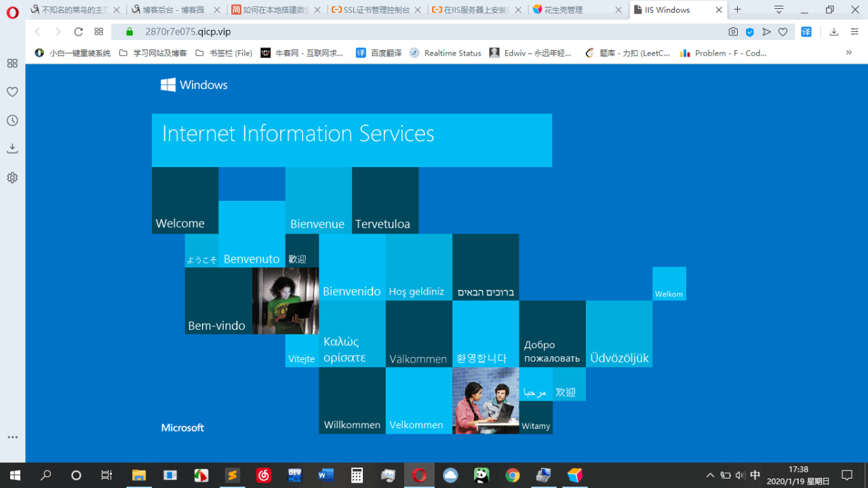Open the Realtime Status bookmark

click(446, 53)
